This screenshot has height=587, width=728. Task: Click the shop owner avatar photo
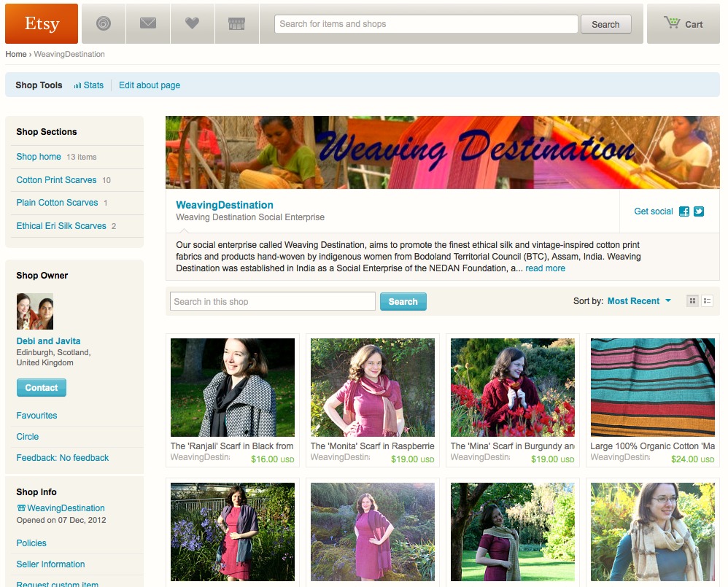coord(35,311)
